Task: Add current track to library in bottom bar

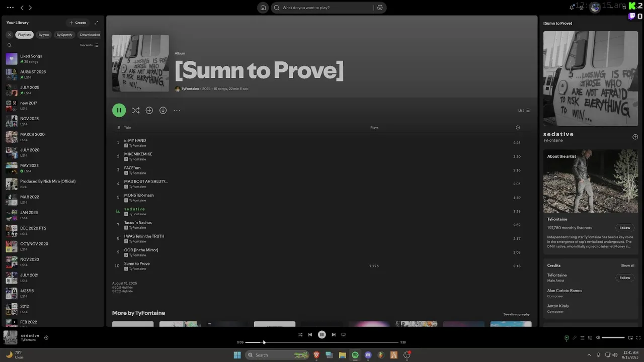Action: tap(46, 337)
